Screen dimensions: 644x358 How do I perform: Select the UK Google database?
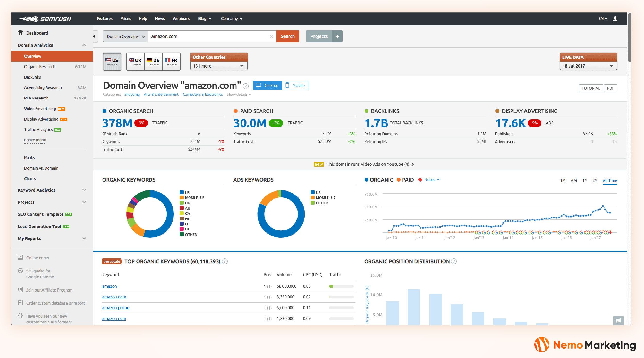tap(135, 62)
